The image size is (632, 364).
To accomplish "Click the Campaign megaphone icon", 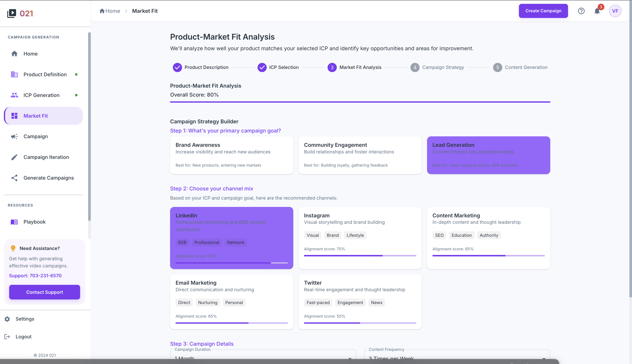I will point(14,136).
